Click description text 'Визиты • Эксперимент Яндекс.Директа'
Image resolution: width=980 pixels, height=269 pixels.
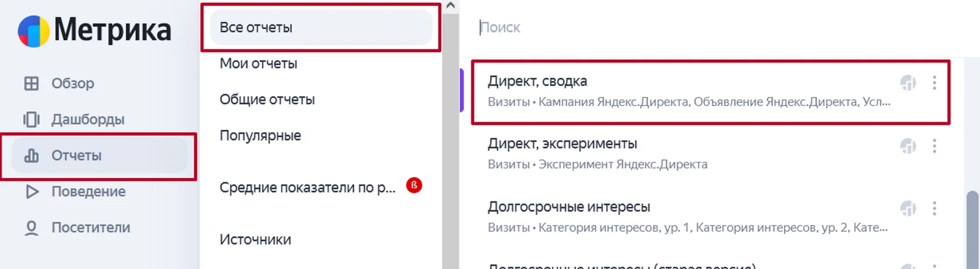coord(597,165)
